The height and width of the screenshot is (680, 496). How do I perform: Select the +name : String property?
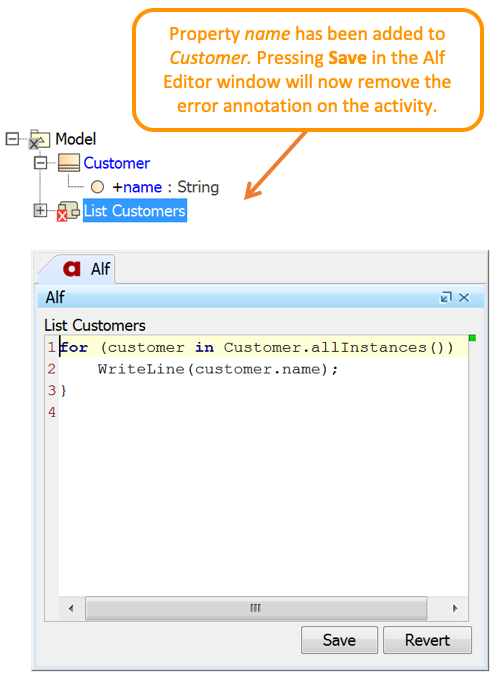(x=166, y=187)
